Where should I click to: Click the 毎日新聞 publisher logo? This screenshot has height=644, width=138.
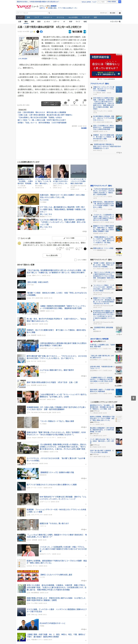coord(77,32)
